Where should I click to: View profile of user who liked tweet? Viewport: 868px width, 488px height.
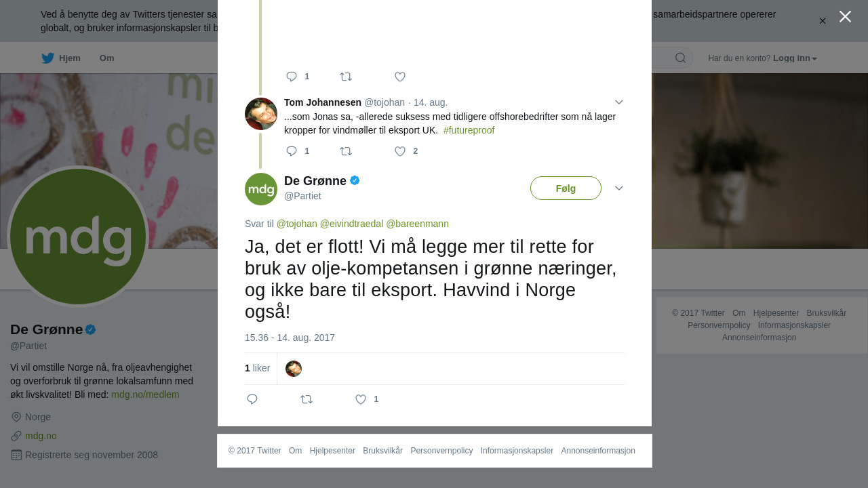click(294, 369)
